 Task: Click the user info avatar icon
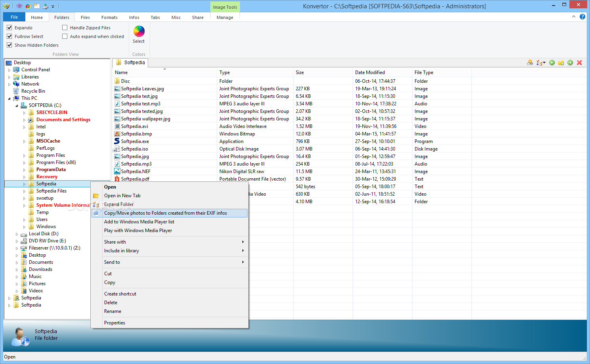tap(20, 337)
